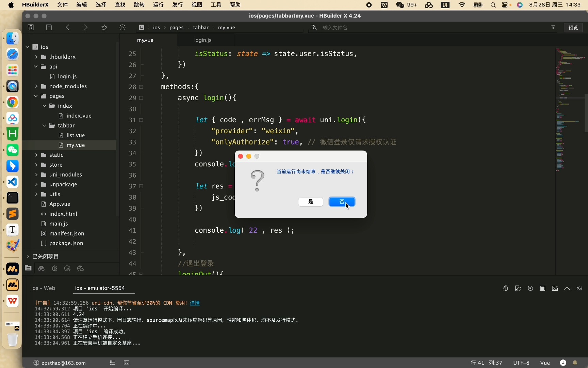Screen dimensions: 588x368
Task: Click the filter funnel icon
Action: (553, 27)
